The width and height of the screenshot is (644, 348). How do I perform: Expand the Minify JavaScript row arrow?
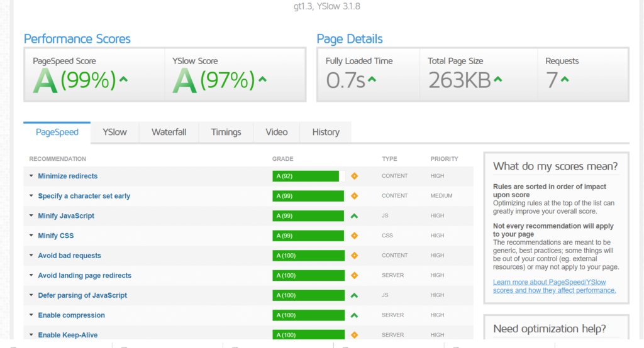click(31, 215)
